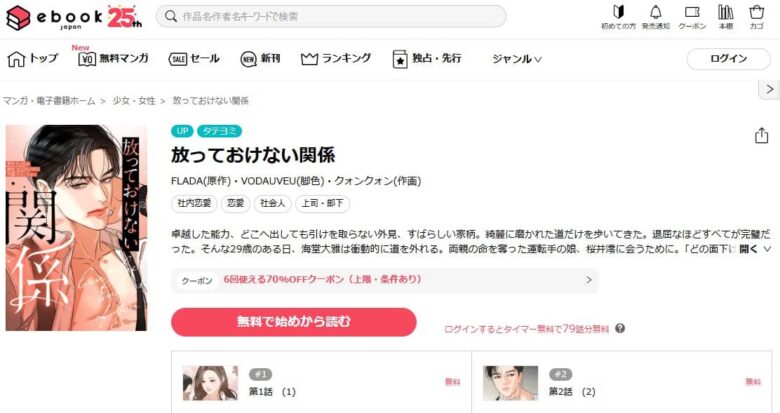Open the 本棚 bookshelf icon
The height and width of the screenshot is (413, 780).
pos(726,17)
